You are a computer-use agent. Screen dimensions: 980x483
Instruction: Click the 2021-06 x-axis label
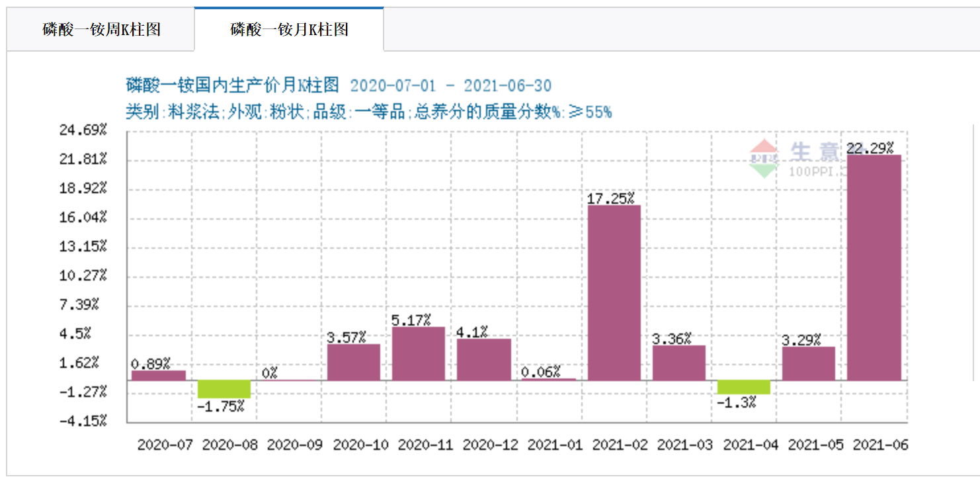[x=880, y=445]
